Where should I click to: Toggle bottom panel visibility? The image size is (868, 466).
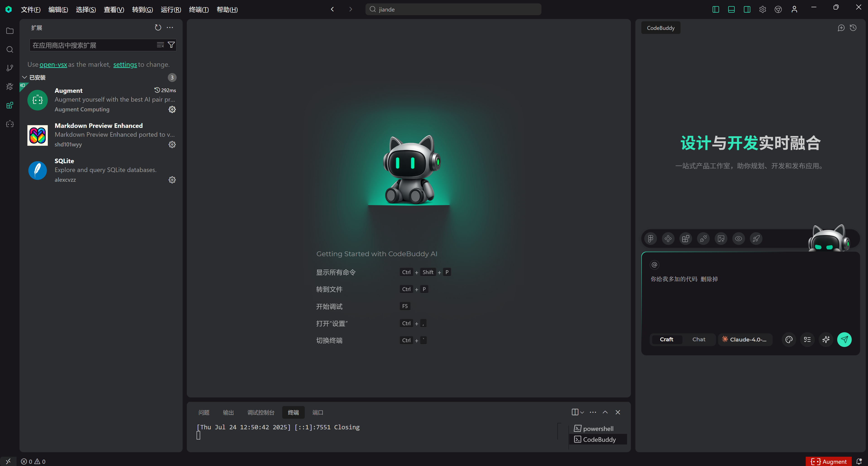pyautogui.click(x=731, y=10)
